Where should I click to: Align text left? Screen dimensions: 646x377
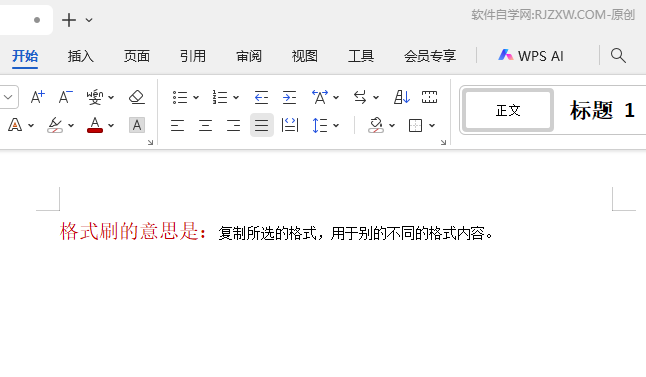(x=178, y=125)
